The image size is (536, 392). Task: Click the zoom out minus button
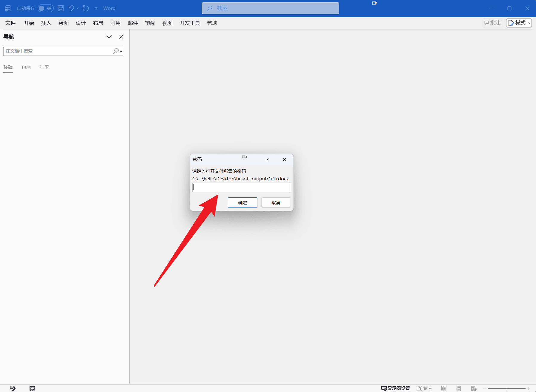pos(485,388)
